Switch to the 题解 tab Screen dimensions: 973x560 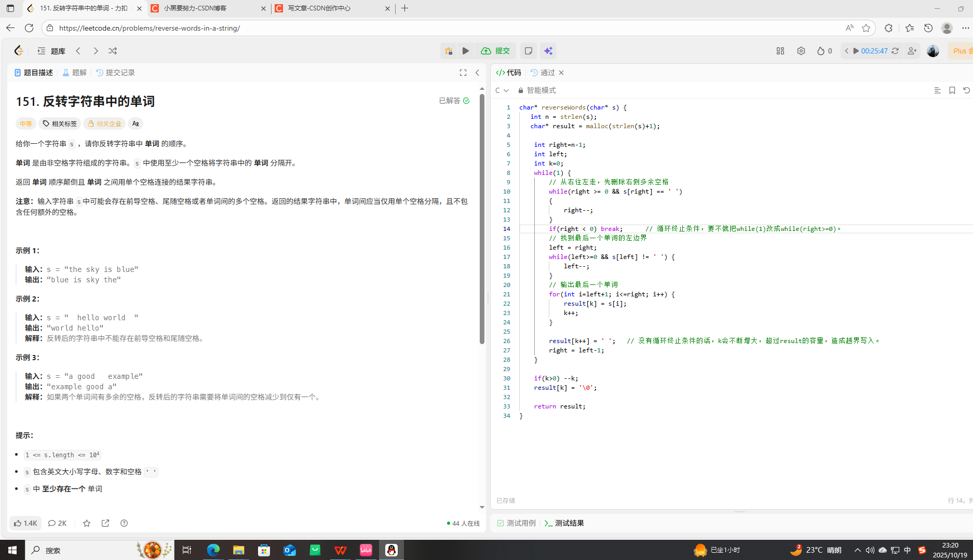pyautogui.click(x=75, y=73)
